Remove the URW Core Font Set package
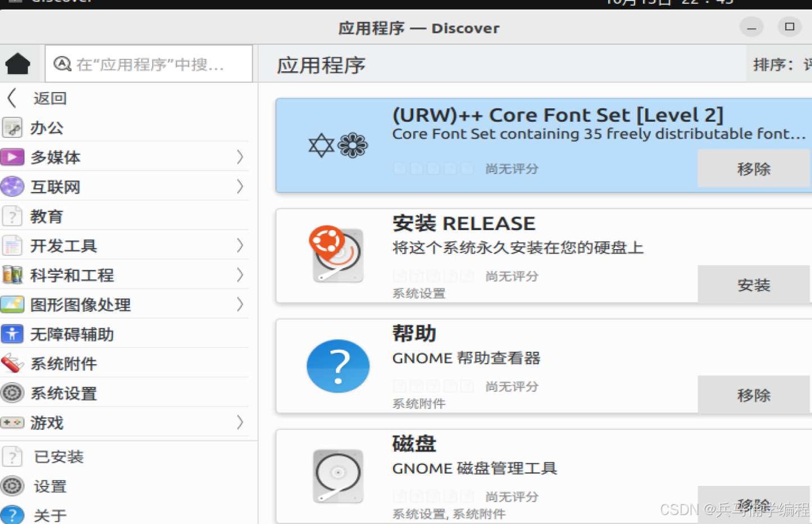This screenshot has width=812, height=524. [754, 168]
